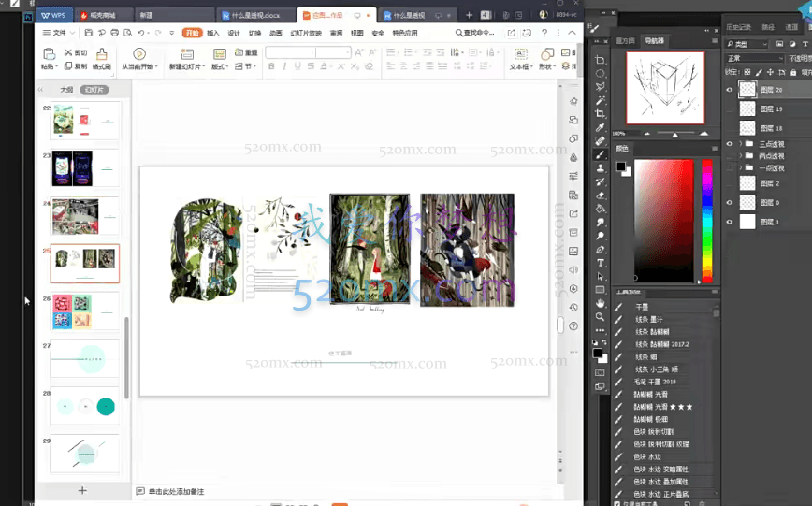Hide the 三点透视 group eye icon
Screen dimensions: 812x506
click(x=730, y=144)
